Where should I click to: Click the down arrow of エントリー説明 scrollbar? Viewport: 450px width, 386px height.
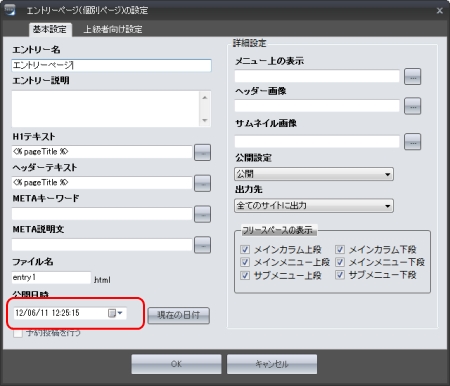click(x=205, y=120)
